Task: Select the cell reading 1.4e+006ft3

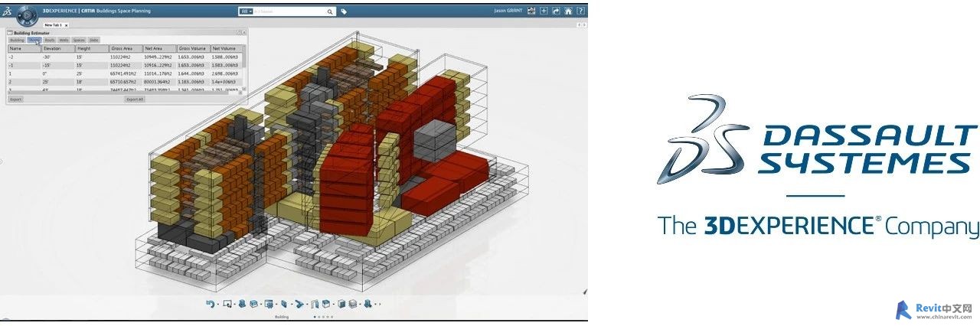Action: click(226, 82)
